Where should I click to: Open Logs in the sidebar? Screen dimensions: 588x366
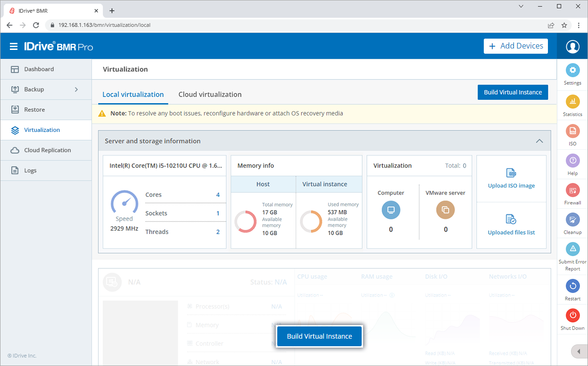coord(46,171)
